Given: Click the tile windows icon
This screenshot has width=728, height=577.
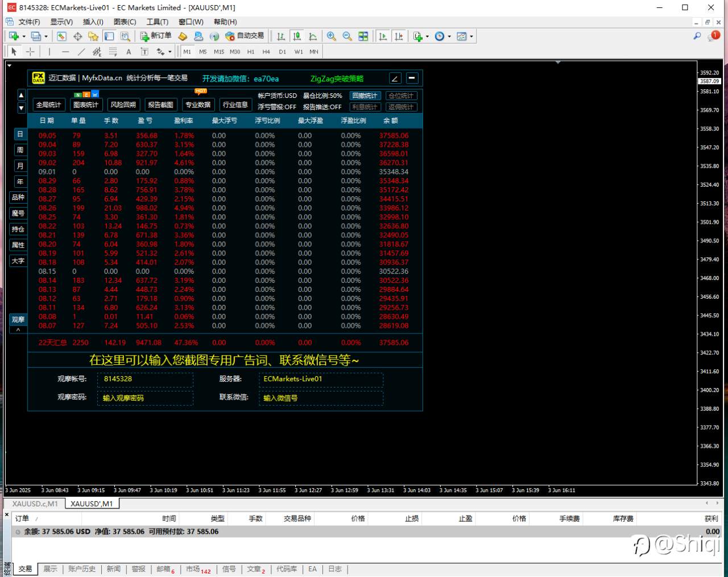Looking at the screenshot, I should click(363, 36).
